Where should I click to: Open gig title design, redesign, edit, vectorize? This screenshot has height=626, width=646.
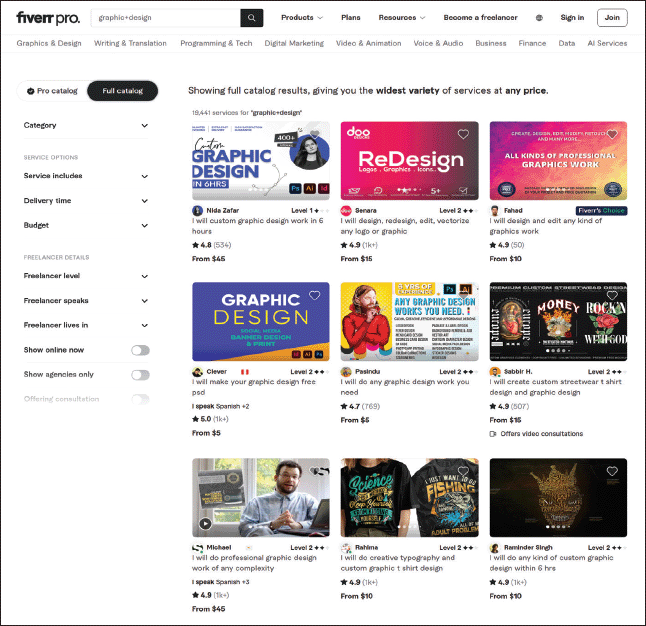(x=405, y=226)
